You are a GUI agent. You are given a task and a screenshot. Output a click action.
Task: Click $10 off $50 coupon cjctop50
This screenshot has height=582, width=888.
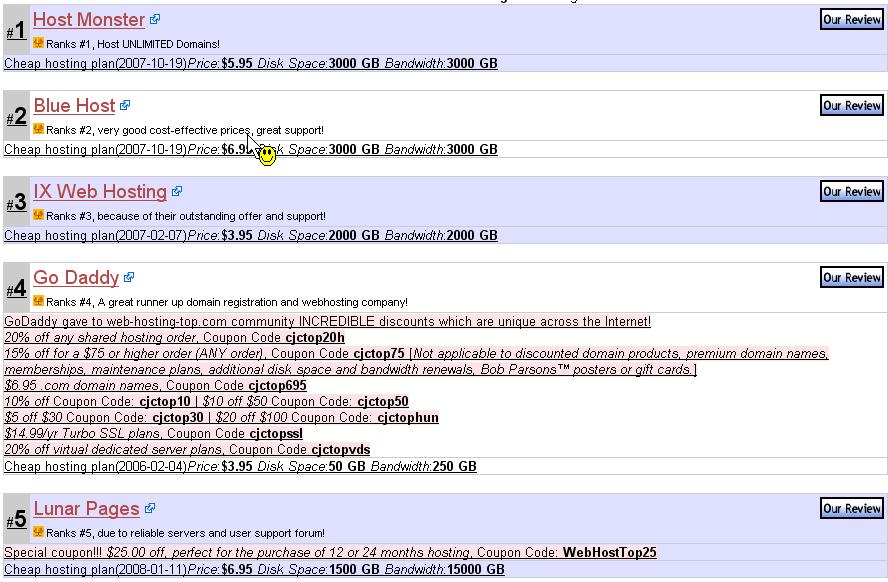pyautogui.click(x=305, y=401)
